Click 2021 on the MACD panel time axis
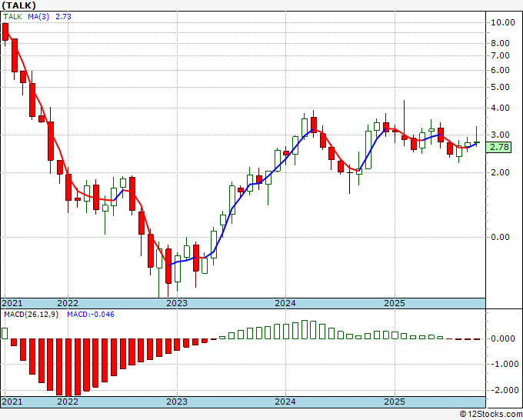 [x=12, y=402]
